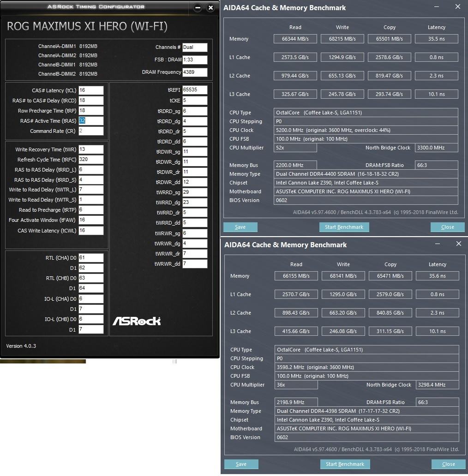Click Memory Latency value 35.5 ns

[437, 39]
